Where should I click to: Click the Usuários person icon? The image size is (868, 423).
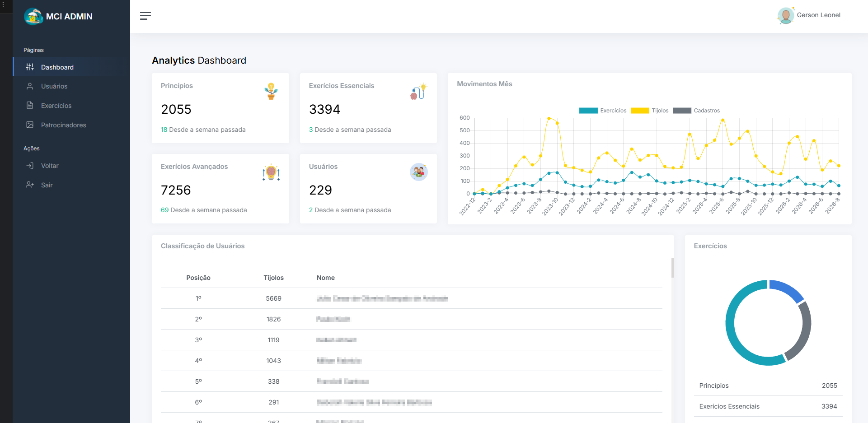30,86
